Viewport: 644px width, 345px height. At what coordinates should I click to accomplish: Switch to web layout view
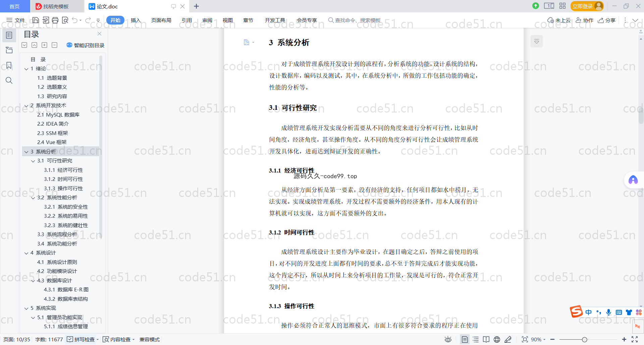[497, 339]
